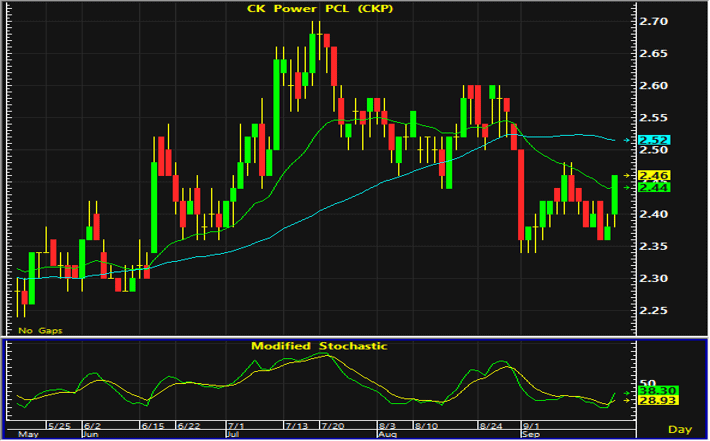The image size is (710, 441).
Task: Click the 2.70 price axis label
Action: pos(653,21)
